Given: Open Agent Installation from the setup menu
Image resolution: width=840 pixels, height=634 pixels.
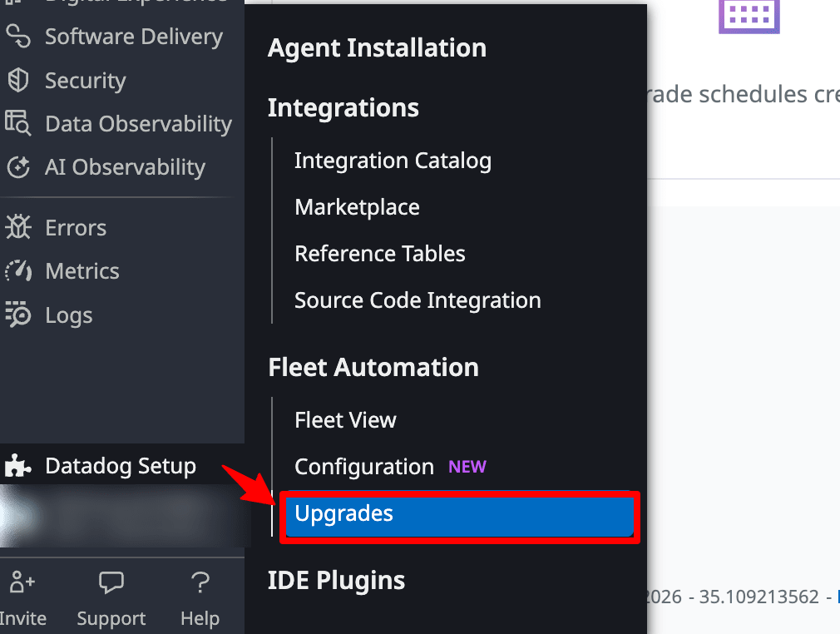Looking at the screenshot, I should (377, 48).
